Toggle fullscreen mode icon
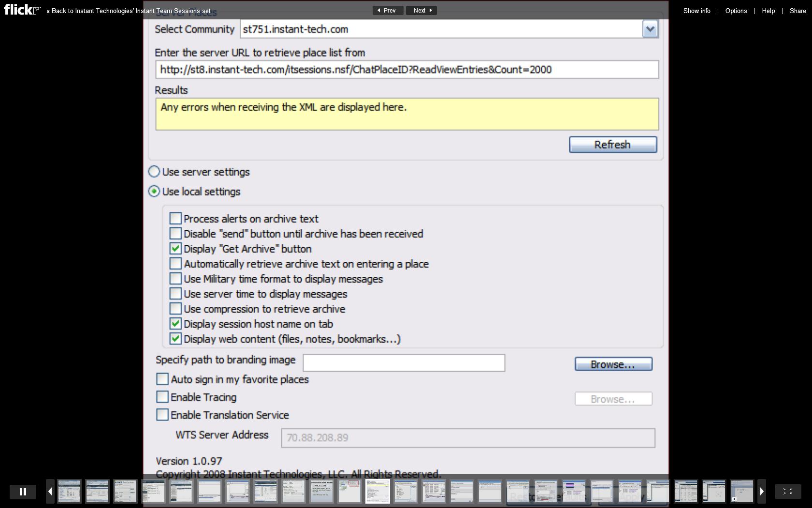812x508 pixels. pyautogui.click(x=788, y=492)
